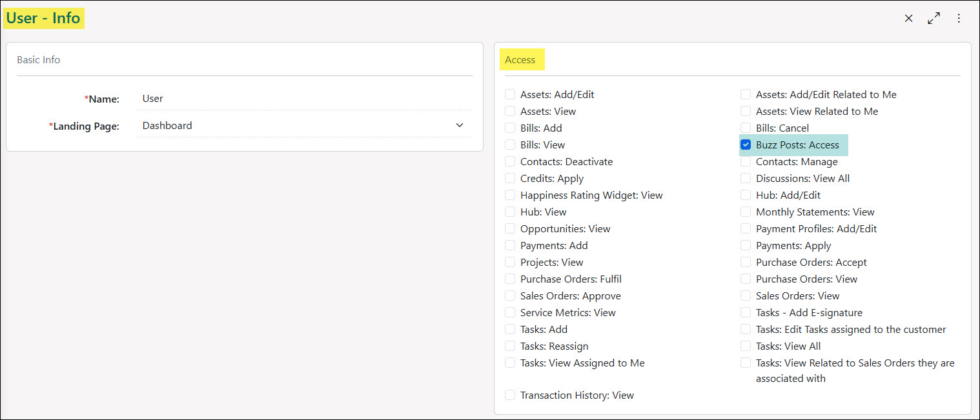The width and height of the screenshot is (980, 420).
Task: Check Transaction History: View permission
Action: click(509, 395)
